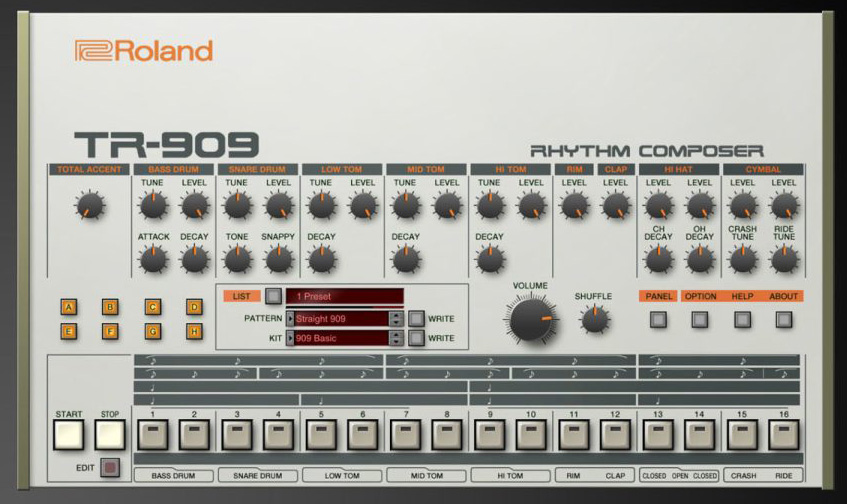This screenshot has height=504, width=847.
Task: Click the Shuffle knob
Action: tap(594, 319)
